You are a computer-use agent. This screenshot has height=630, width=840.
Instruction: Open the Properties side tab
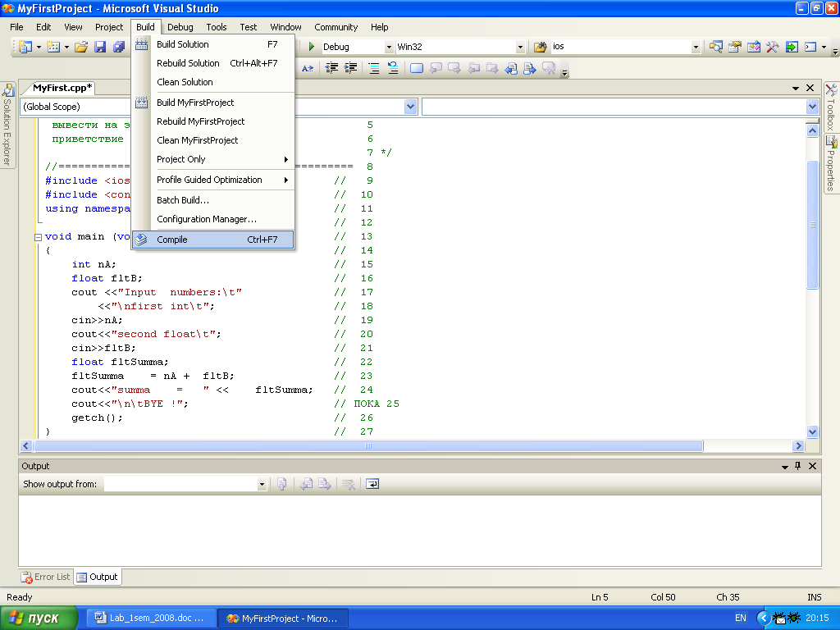point(831,163)
